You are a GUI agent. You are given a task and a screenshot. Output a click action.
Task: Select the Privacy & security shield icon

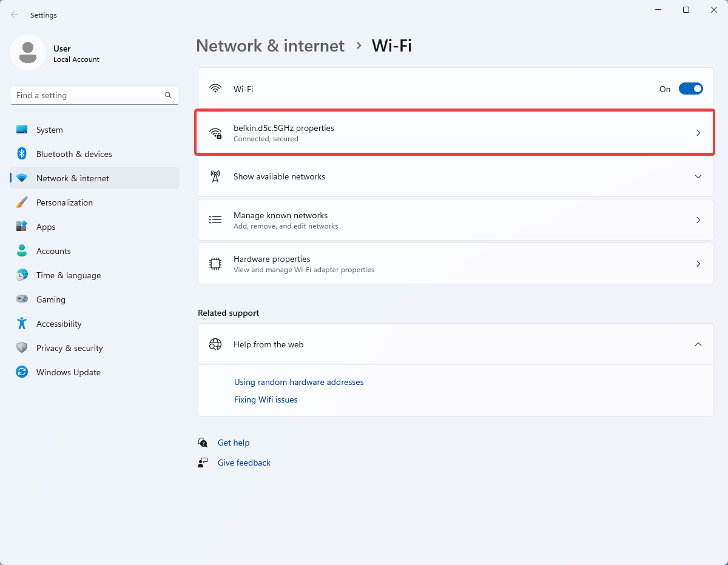tap(22, 347)
